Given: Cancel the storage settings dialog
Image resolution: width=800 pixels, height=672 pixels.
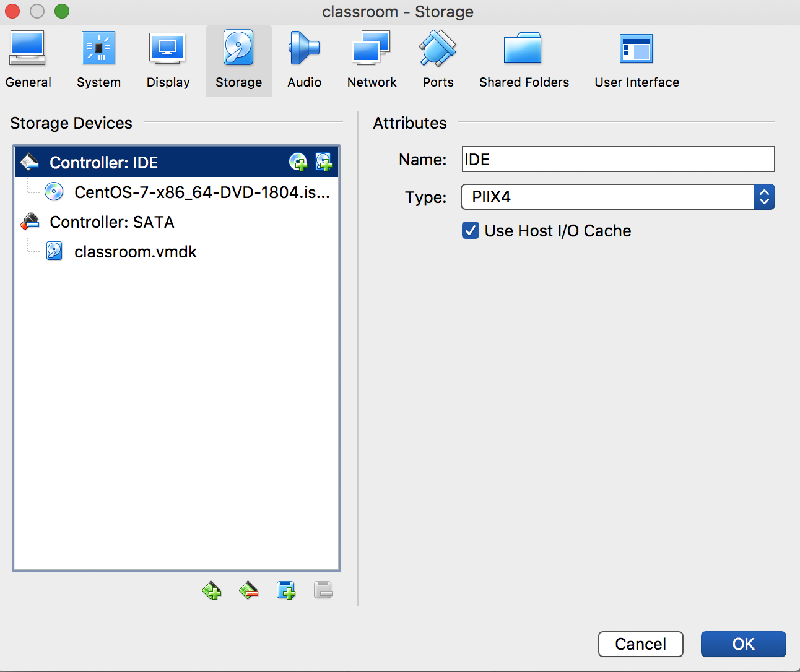Looking at the screenshot, I should pos(641,644).
